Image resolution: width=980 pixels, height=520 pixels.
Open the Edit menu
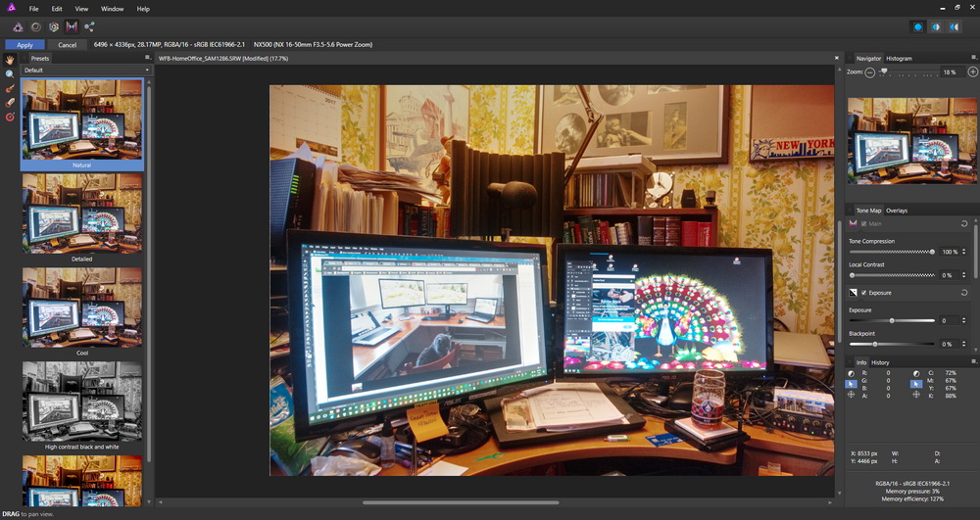point(57,9)
